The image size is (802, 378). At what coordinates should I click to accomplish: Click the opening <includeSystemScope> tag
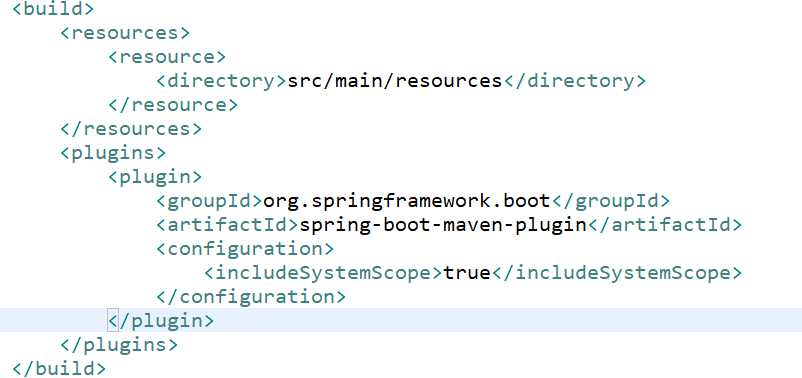click(323, 273)
